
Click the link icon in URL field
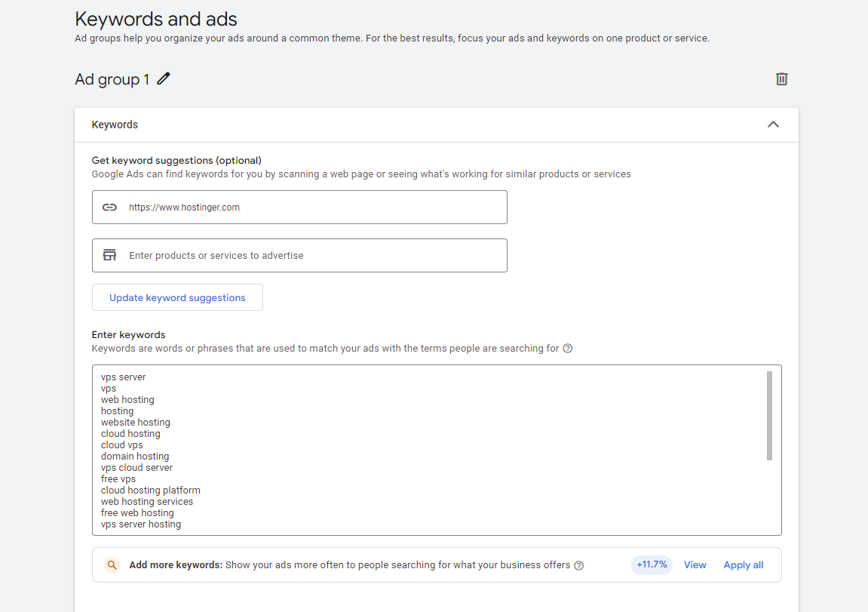click(x=110, y=208)
